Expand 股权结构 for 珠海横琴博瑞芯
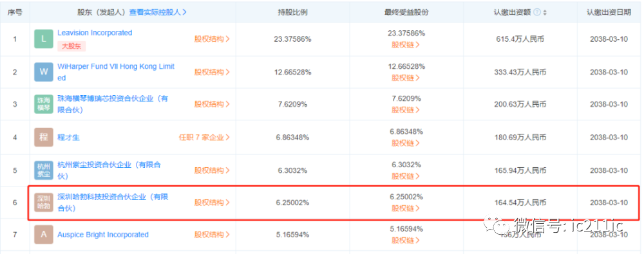This screenshot has width=644, height=254. [212, 104]
